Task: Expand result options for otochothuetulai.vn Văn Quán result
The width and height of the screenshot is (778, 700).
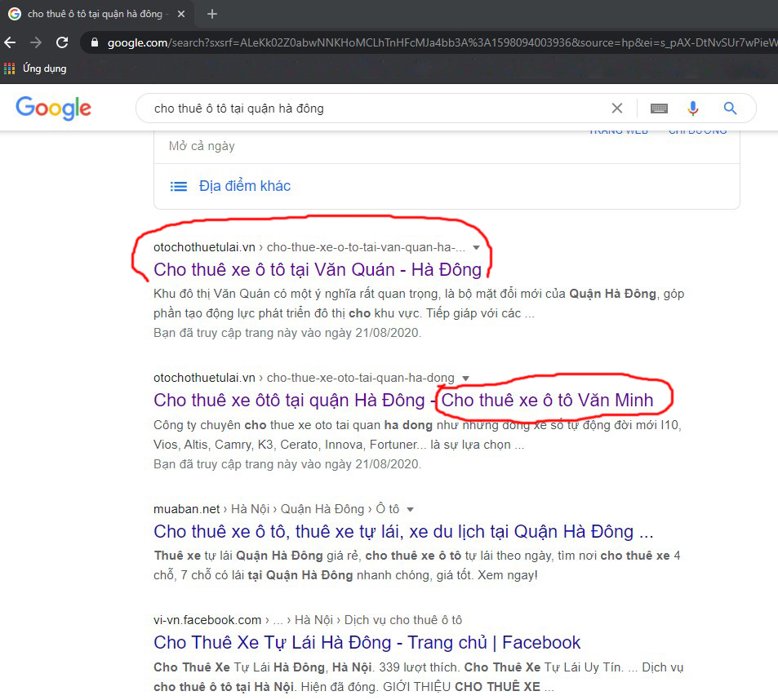Action: coord(478,246)
